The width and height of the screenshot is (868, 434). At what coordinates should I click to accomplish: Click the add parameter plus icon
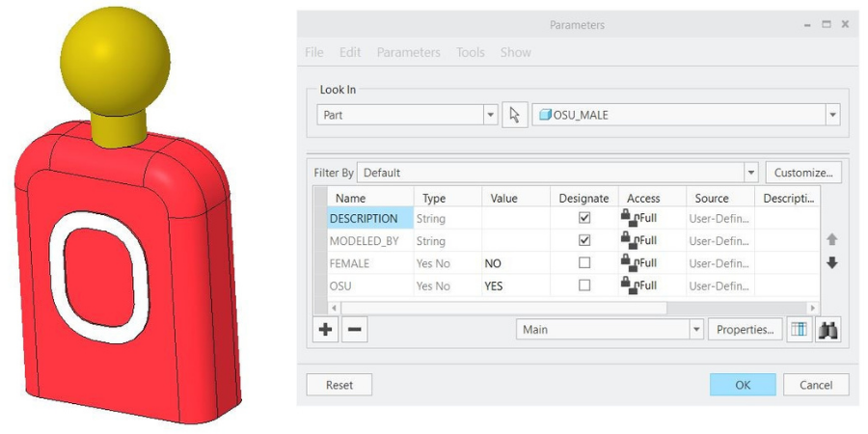pos(326,330)
